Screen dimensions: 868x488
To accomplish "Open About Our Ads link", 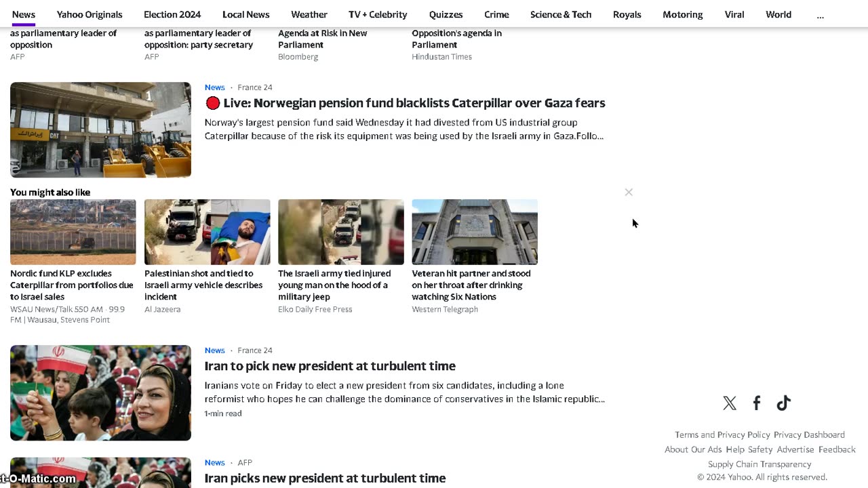I will tap(693, 449).
